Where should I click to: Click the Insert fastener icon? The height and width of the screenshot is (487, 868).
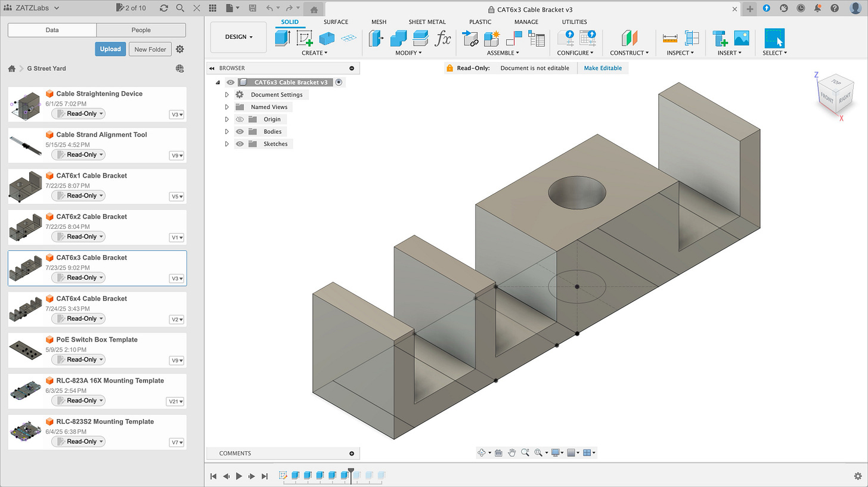(x=720, y=38)
